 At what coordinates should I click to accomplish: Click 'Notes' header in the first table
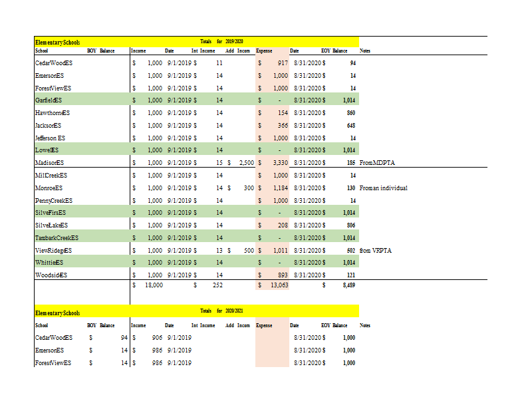pyautogui.click(x=364, y=51)
